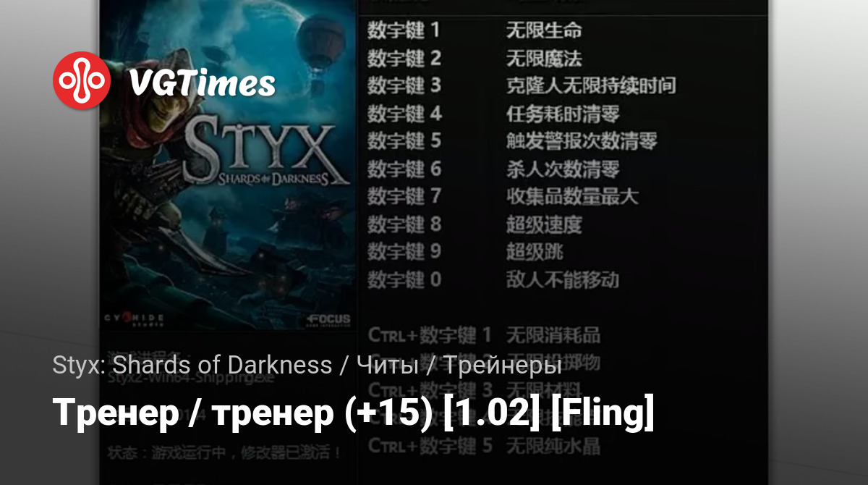Image resolution: width=868 pixels, height=485 pixels.
Task: Open the Трейнеры breadcrumb link
Action: tap(502, 364)
